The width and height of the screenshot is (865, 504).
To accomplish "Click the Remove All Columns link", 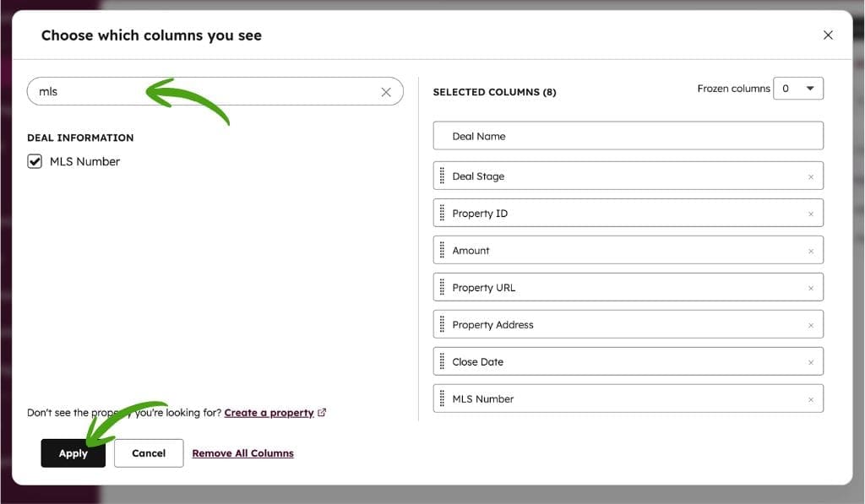I will [242, 453].
